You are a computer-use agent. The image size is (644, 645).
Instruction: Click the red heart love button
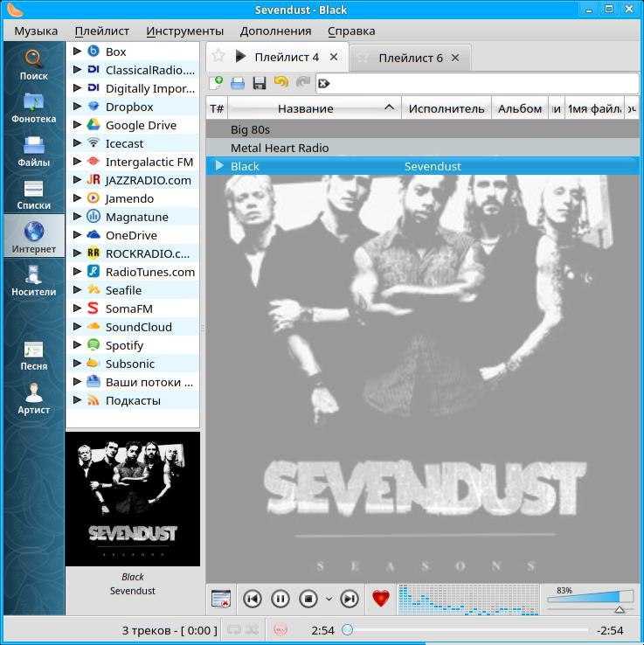point(381,599)
